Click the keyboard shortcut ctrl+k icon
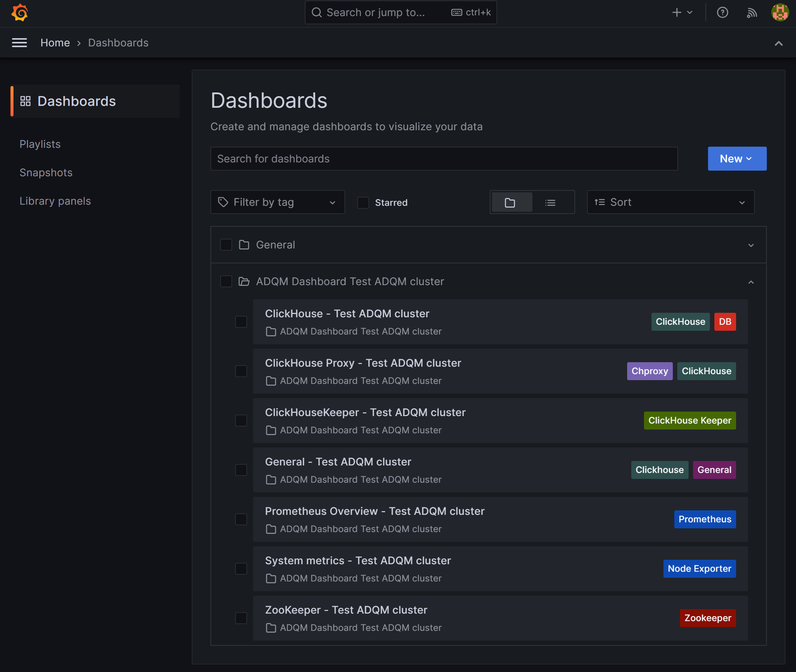 click(x=457, y=13)
